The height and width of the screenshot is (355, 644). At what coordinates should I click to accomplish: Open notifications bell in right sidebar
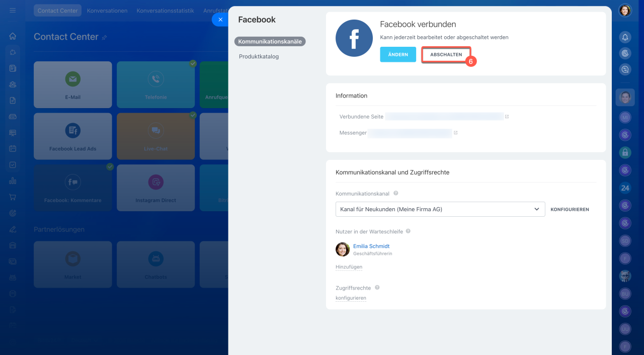(x=625, y=37)
